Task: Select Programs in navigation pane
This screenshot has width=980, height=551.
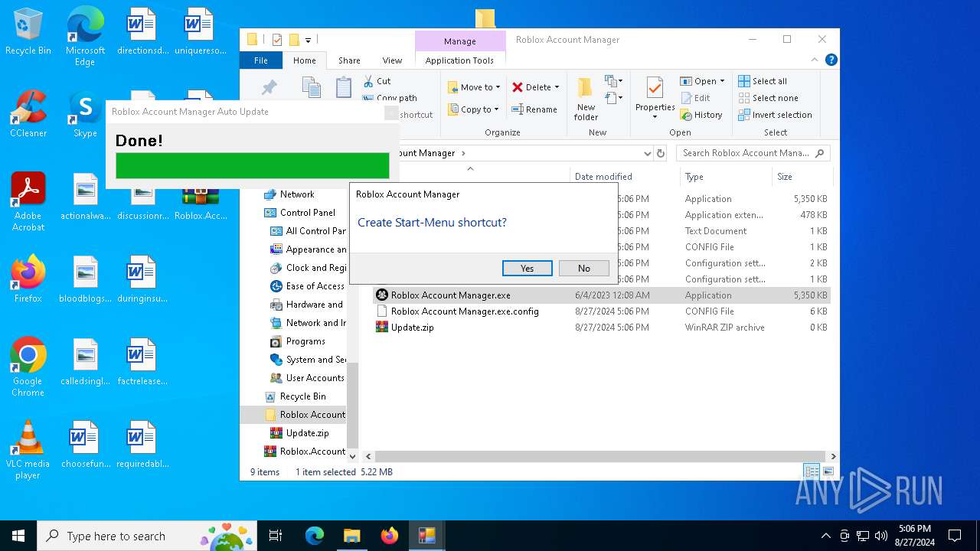Action: click(x=305, y=341)
